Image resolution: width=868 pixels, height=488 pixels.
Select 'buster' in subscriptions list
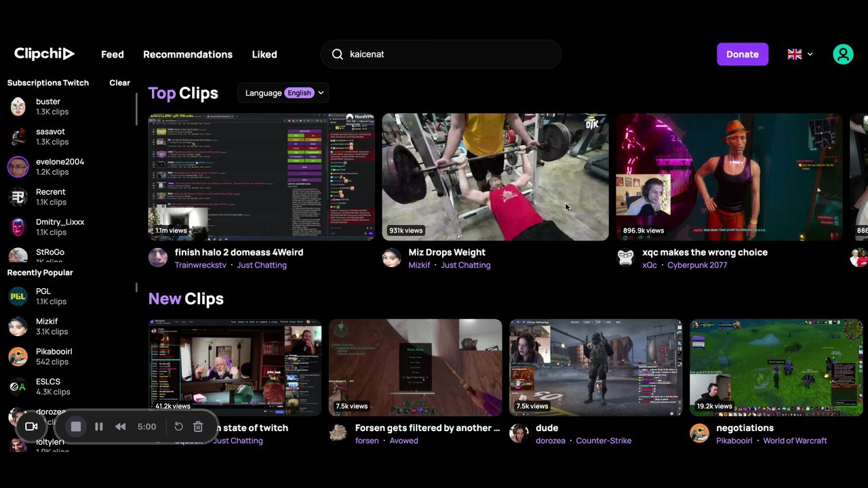pos(48,102)
